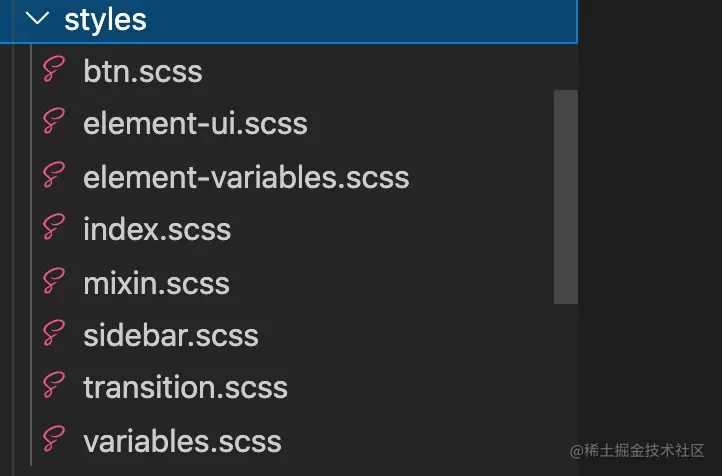
Task: Collapse the styles folder chevron
Action: coord(38,19)
